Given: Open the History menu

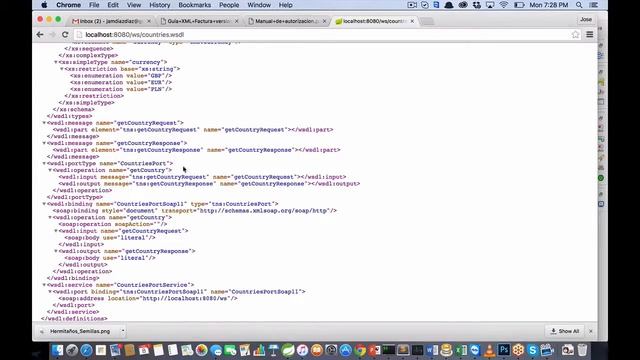Looking at the screenshot, I should [x=160, y=5].
